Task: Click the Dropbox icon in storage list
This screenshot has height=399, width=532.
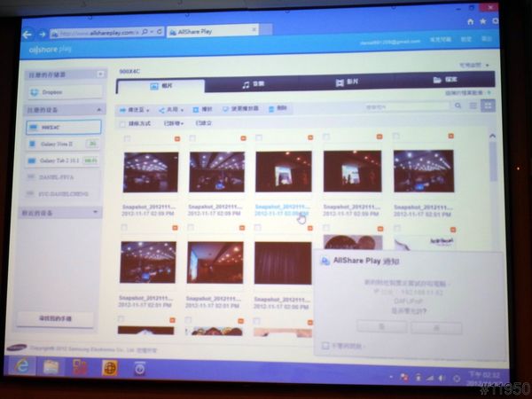Action: (35, 92)
